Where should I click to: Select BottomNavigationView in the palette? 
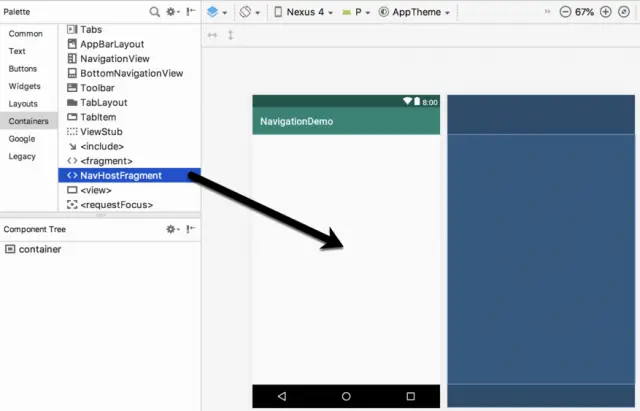[131, 73]
